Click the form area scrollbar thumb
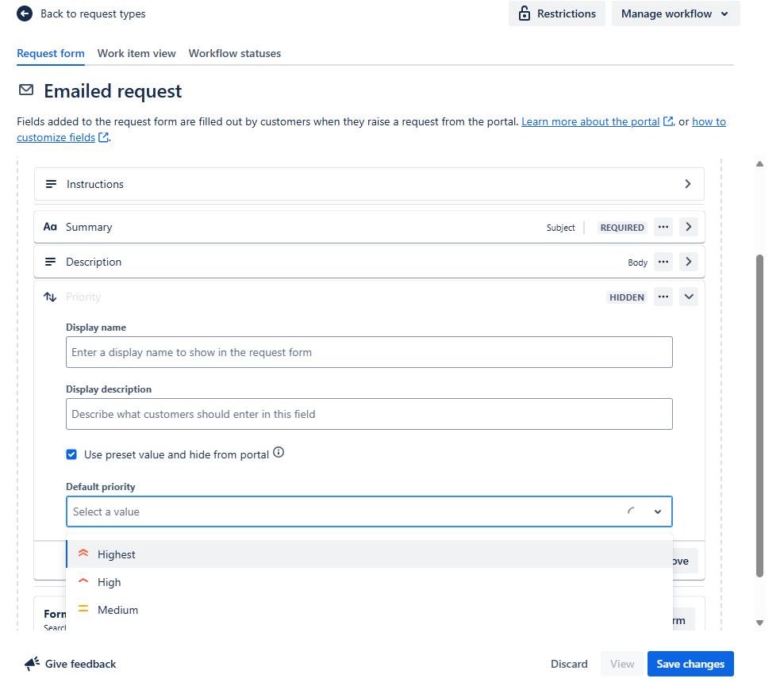The image size is (784, 682). [759, 416]
